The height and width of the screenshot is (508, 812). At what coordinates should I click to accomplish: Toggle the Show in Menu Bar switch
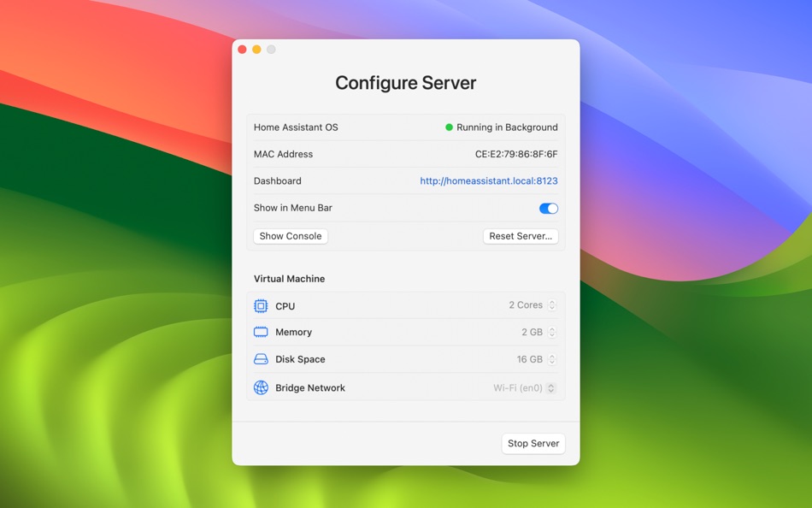[x=549, y=208]
